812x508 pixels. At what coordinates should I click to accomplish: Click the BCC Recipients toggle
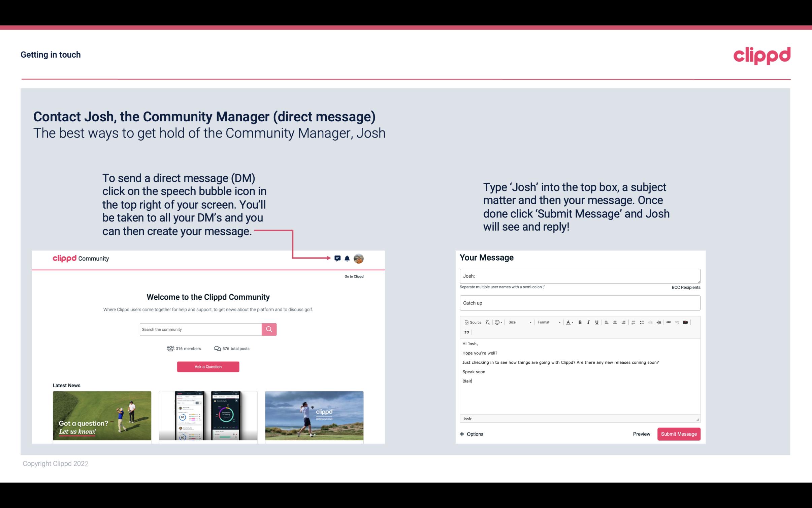pos(685,287)
